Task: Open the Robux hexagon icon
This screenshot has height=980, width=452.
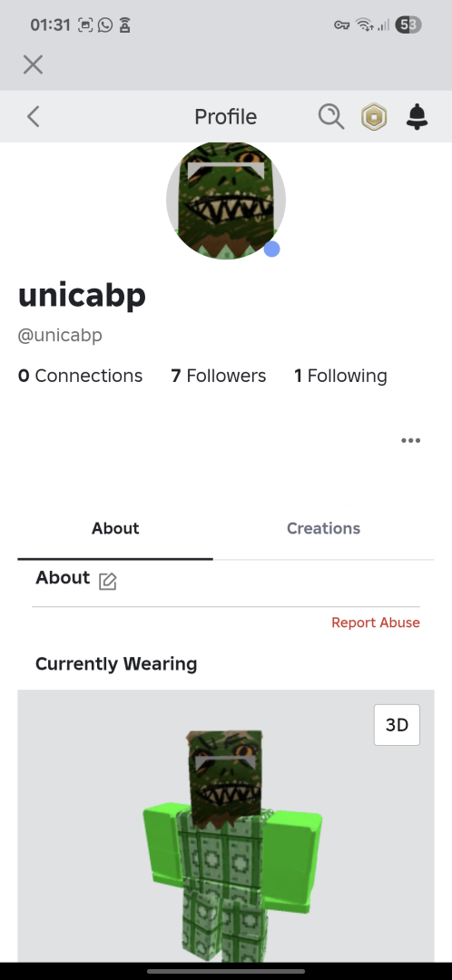Action: pyautogui.click(x=374, y=117)
